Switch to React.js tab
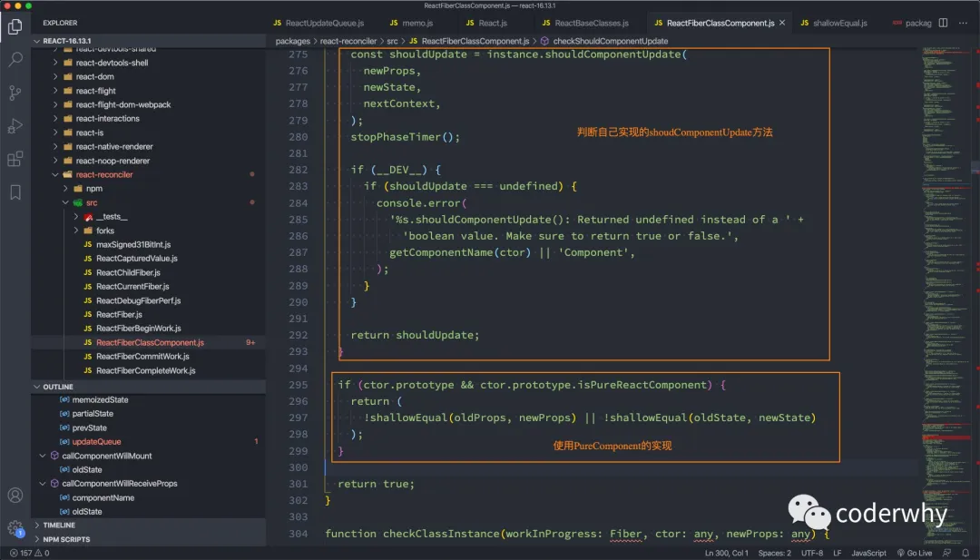Viewport: 980px width, 560px height. coord(486,23)
